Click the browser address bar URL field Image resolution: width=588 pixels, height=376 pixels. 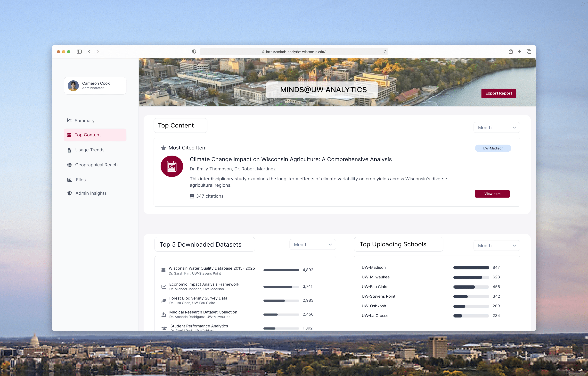coord(295,52)
